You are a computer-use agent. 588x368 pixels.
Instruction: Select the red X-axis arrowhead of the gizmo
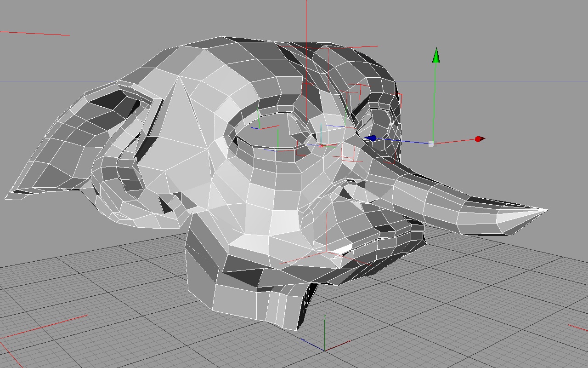click(480, 139)
